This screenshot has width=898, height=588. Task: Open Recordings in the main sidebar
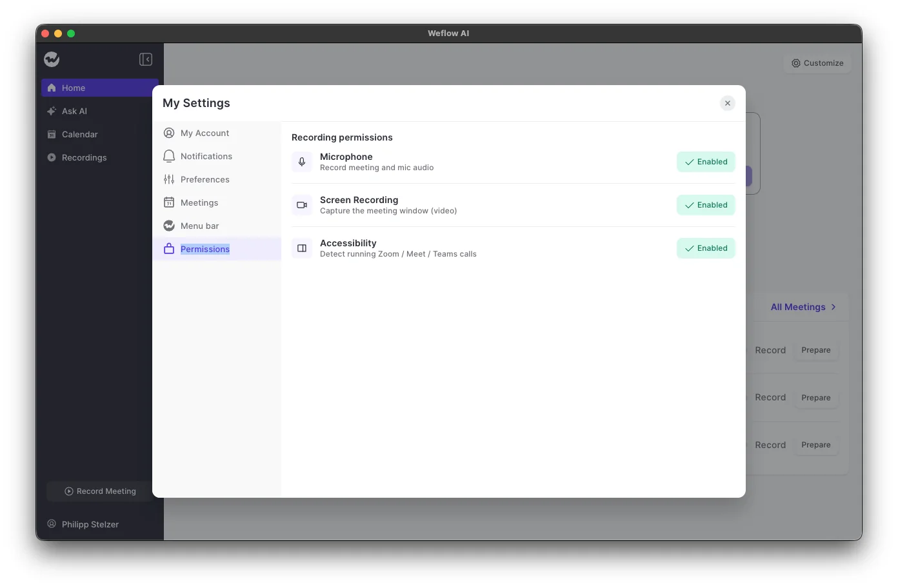pyautogui.click(x=99, y=157)
